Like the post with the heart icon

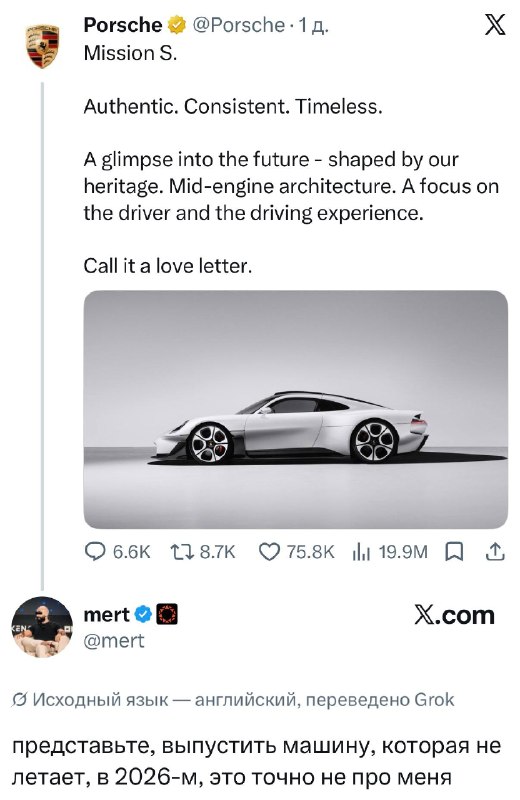click(269, 552)
